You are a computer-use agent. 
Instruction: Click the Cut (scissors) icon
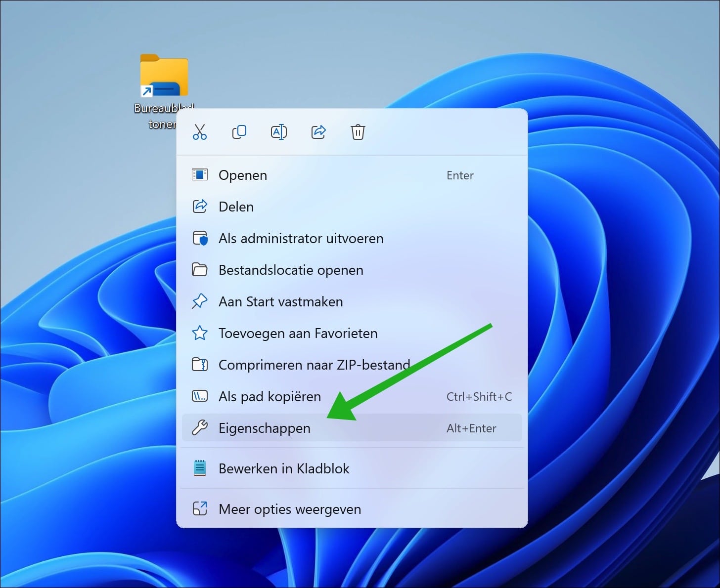pos(200,132)
